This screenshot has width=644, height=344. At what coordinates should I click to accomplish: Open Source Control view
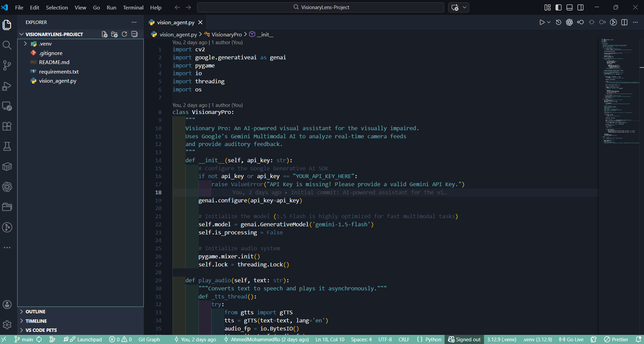7,65
